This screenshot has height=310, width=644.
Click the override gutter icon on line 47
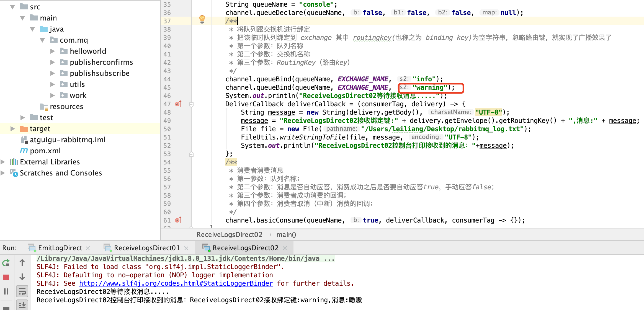click(x=178, y=104)
